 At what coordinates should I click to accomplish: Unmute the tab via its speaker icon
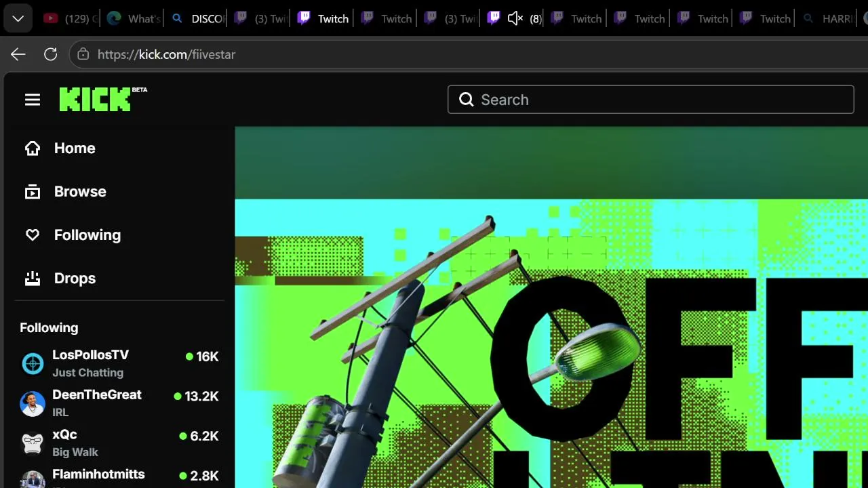tap(515, 18)
